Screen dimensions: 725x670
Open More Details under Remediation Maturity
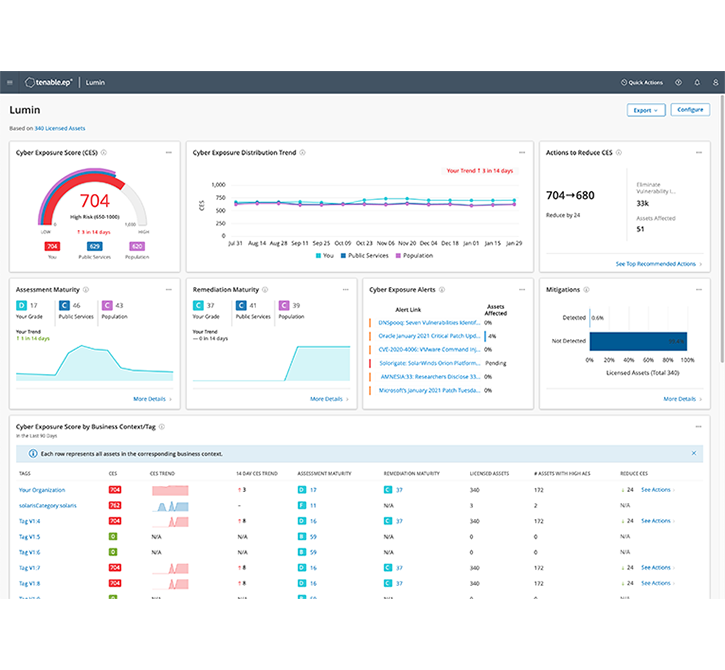pyautogui.click(x=329, y=399)
